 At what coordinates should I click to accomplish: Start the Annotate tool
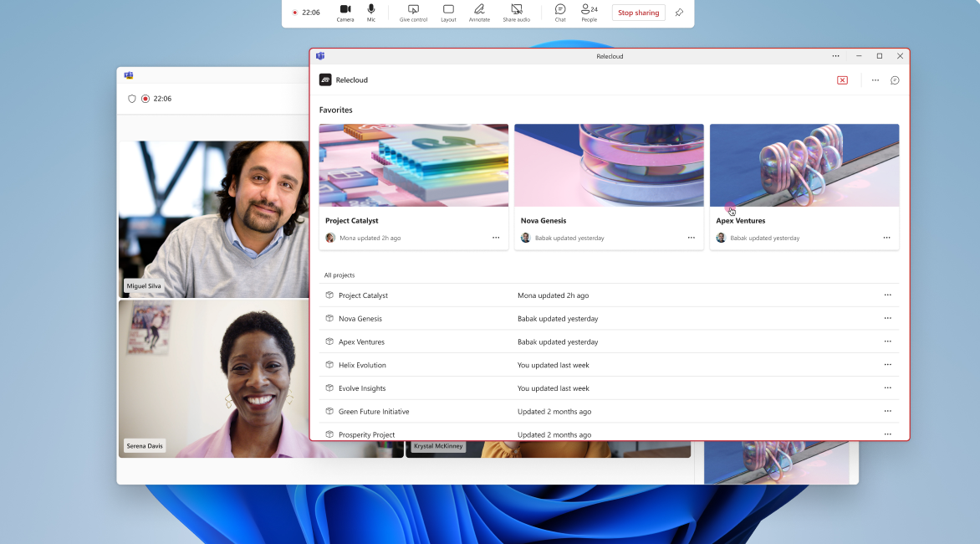(x=479, y=13)
